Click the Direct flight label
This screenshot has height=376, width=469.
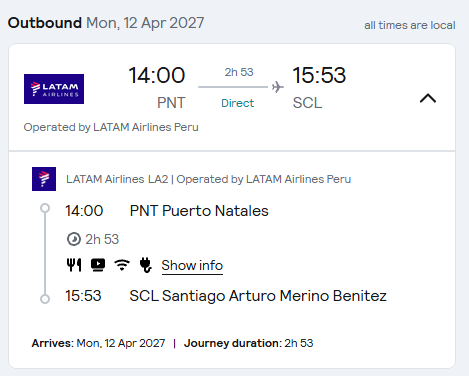point(238,103)
